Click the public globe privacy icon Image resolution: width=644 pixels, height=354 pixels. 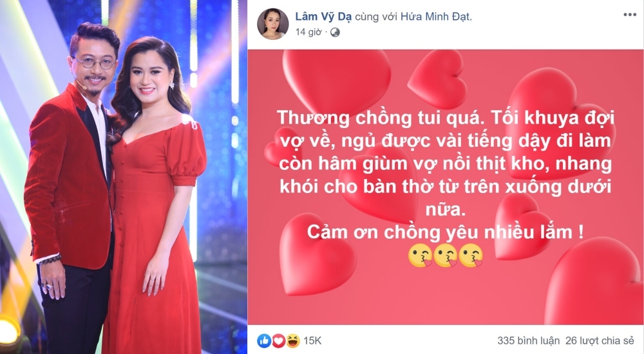(335, 32)
